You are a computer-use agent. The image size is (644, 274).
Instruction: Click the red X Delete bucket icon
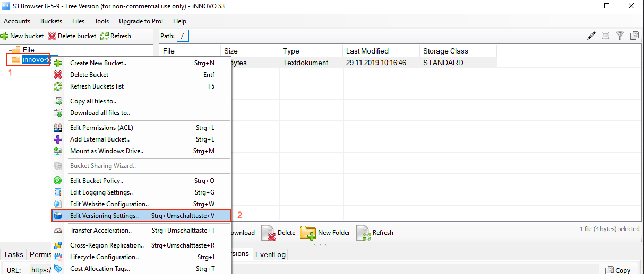(52, 36)
